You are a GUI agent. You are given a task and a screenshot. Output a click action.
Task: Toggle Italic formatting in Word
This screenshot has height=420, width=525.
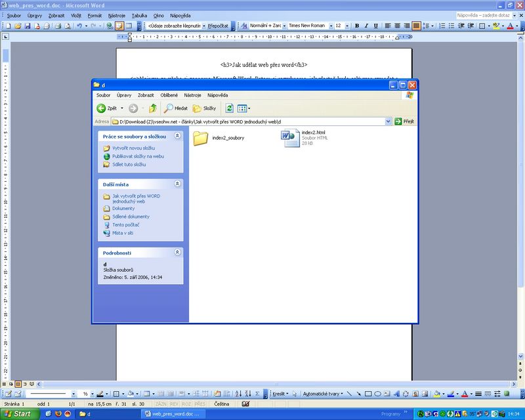(x=366, y=26)
